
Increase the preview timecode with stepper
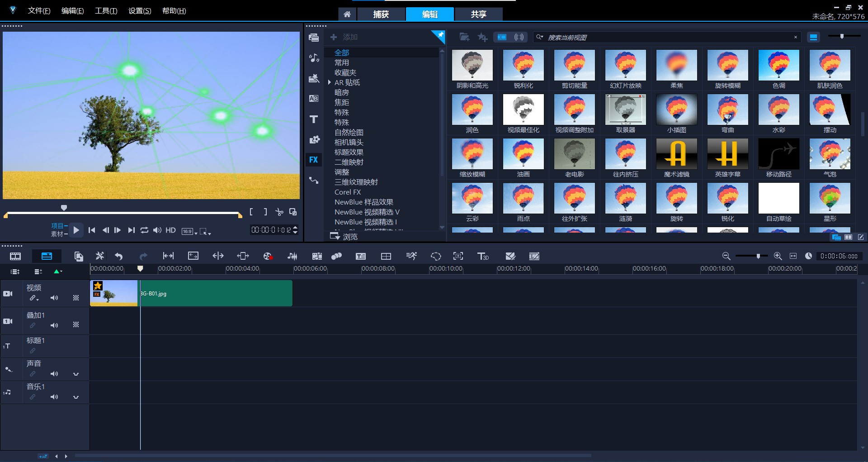pos(295,228)
